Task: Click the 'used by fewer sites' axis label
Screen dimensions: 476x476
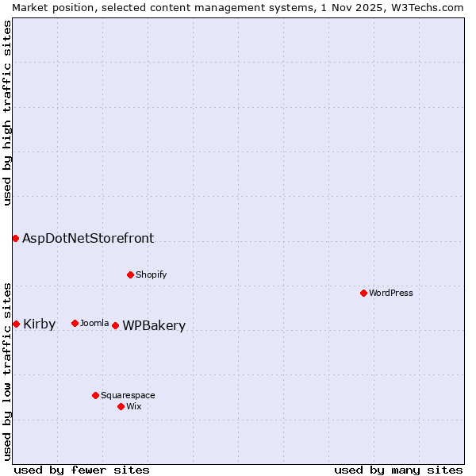Action: (x=82, y=470)
